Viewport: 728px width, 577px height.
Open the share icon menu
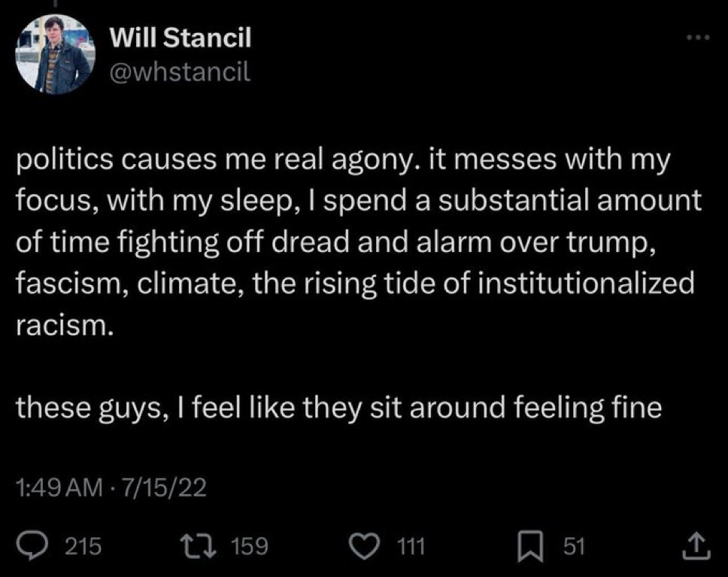click(x=696, y=545)
